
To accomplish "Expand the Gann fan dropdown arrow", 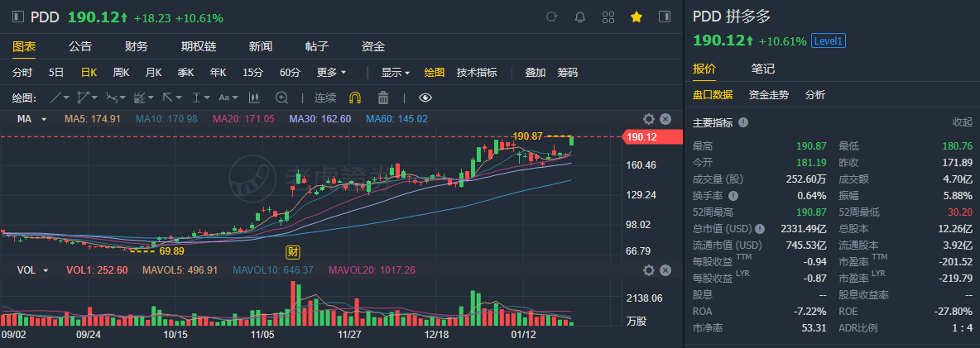I will (151, 98).
